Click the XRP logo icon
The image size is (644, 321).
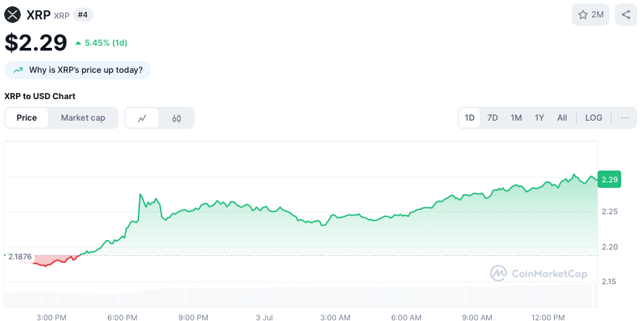click(x=12, y=15)
